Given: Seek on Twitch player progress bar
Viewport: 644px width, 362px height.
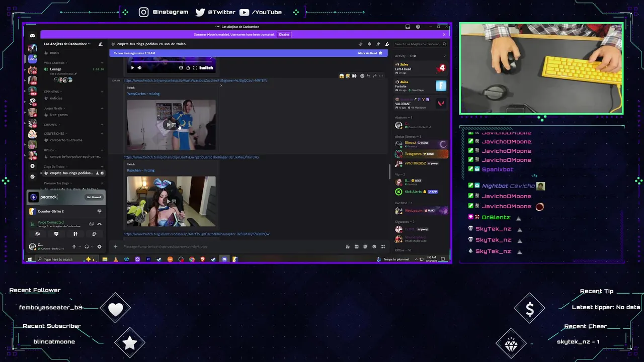Looking at the screenshot, I should [x=171, y=62].
